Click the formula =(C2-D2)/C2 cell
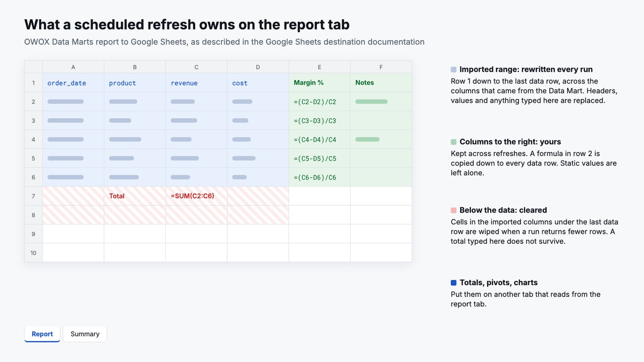This screenshot has width=644, height=362. [320, 101]
